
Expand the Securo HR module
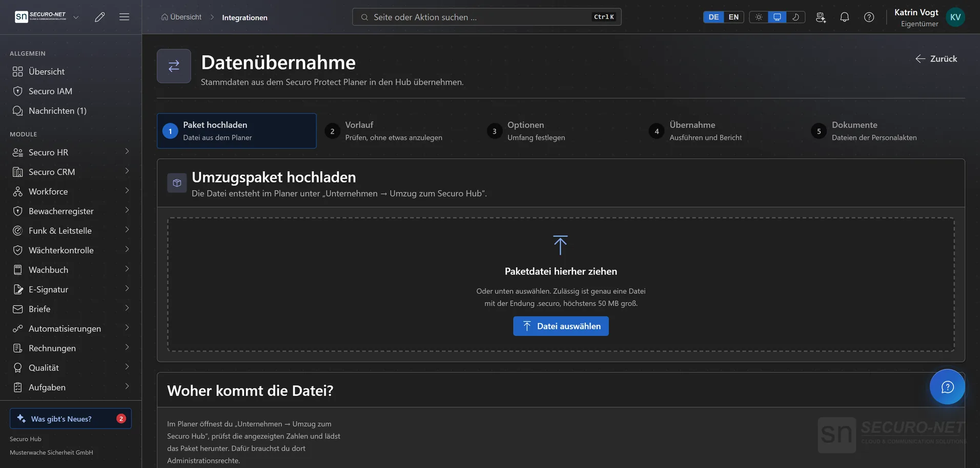(x=71, y=152)
